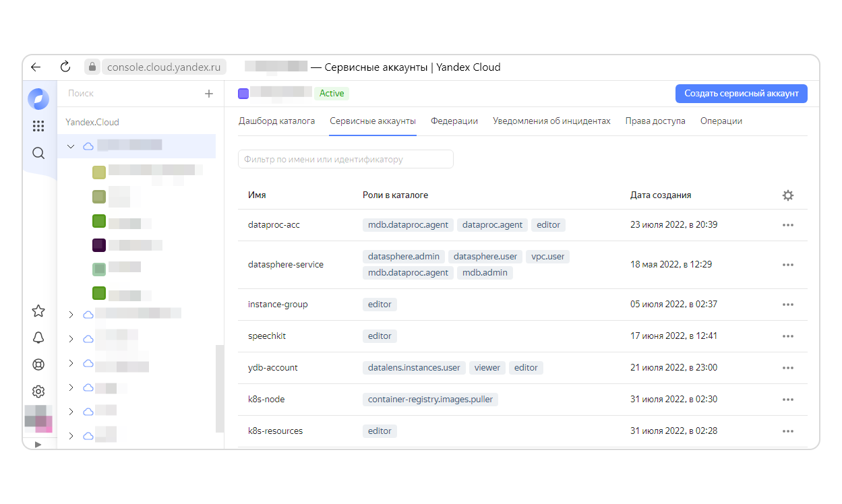Screen dimensions: 842x504
Task: Click the Имя column header
Action: click(x=257, y=195)
